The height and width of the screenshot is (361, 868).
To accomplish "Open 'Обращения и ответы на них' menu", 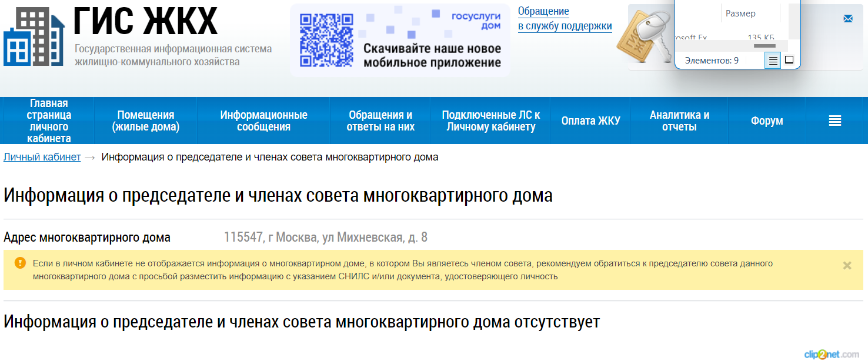I will pos(380,121).
